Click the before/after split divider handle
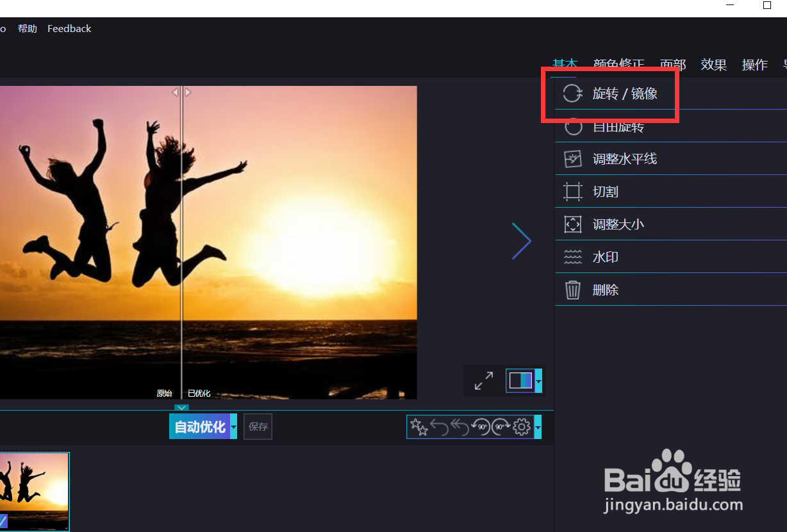This screenshot has width=787, height=532. 181,244
